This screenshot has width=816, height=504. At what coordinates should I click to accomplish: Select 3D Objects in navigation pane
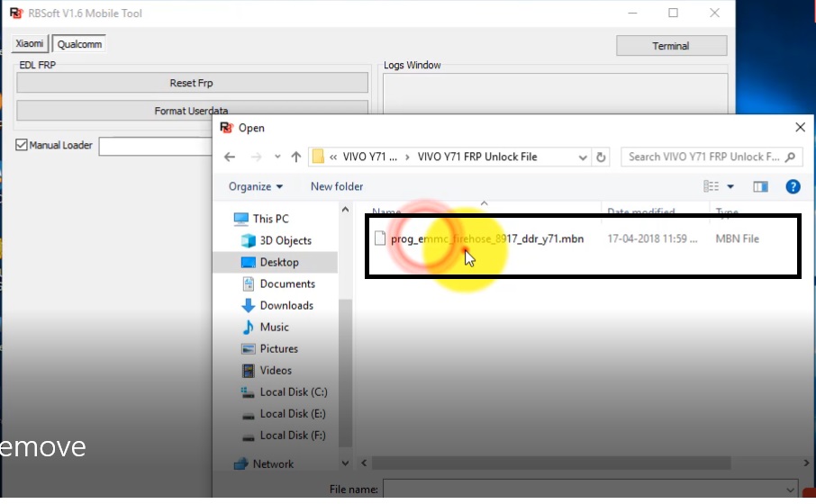click(x=286, y=241)
